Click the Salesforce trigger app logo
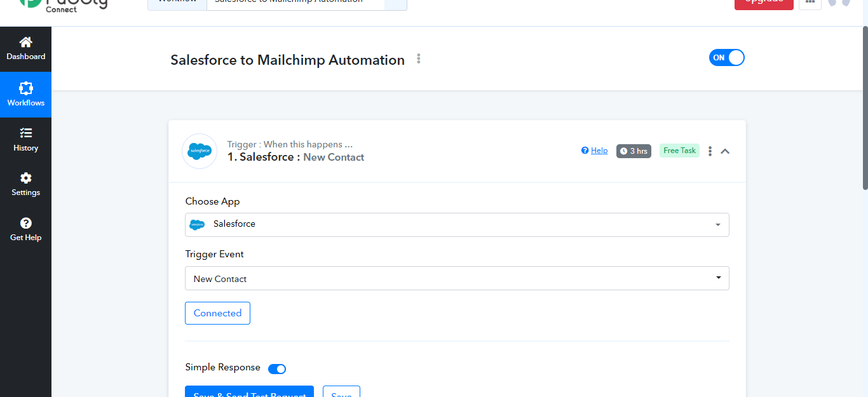 tap(200, 151)
